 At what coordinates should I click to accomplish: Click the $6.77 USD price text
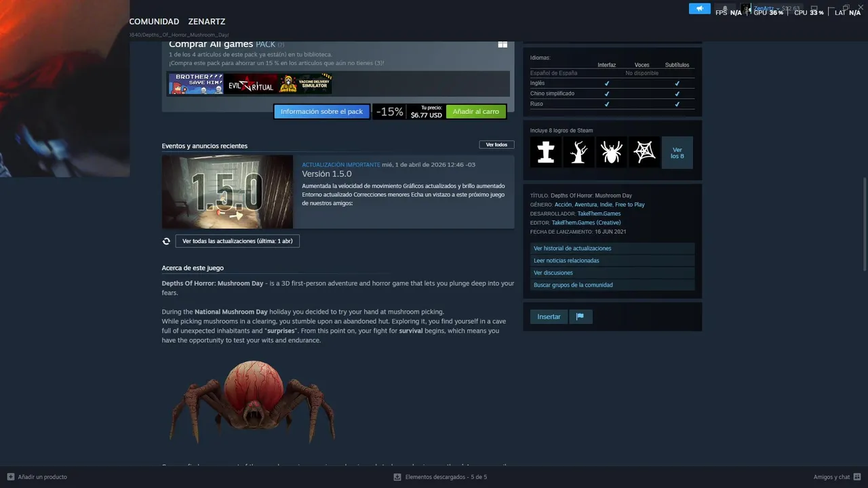tap(427, 115)
